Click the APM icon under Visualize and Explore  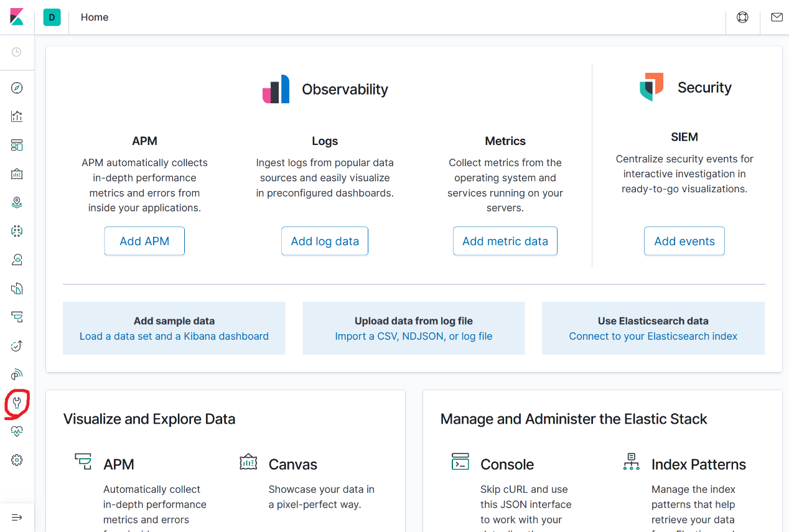(x=83, y=462)
